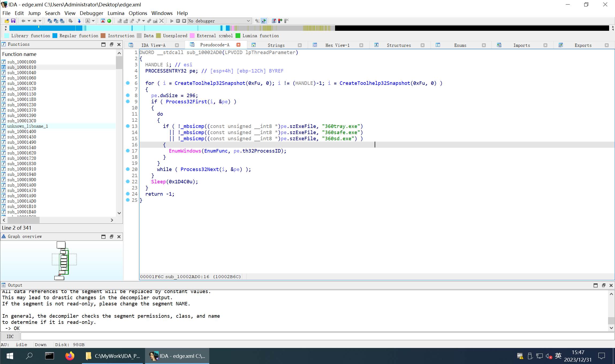Viewport: 615px width, 364px height.
Task: Switch to the Strings tab
Action: tap(276, 45)
